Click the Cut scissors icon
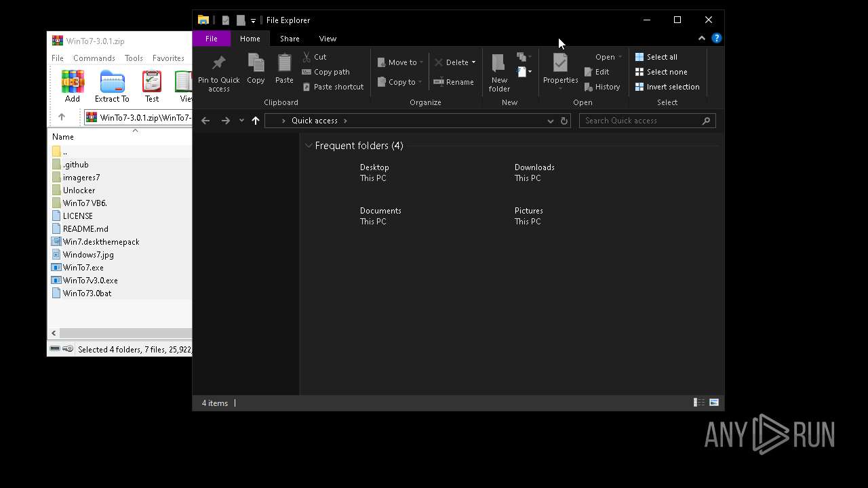This screenshot has height=488, width=868. point(307,57)
